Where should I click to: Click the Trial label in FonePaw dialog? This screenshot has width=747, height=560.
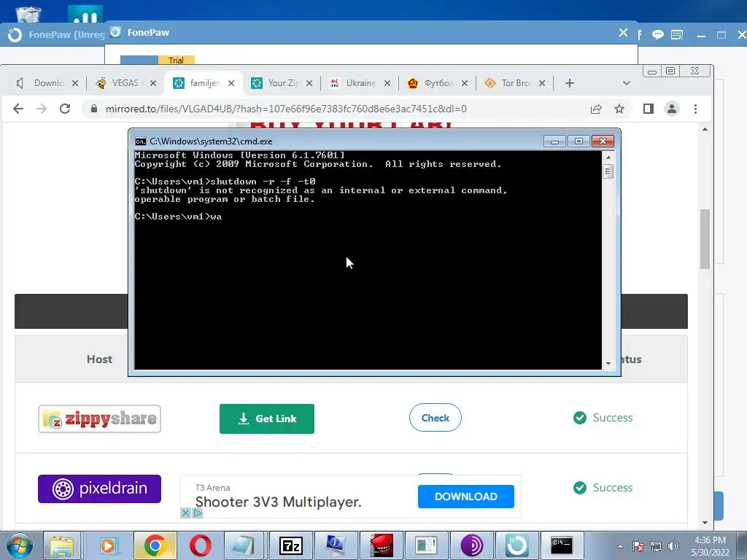click(176, 61)
